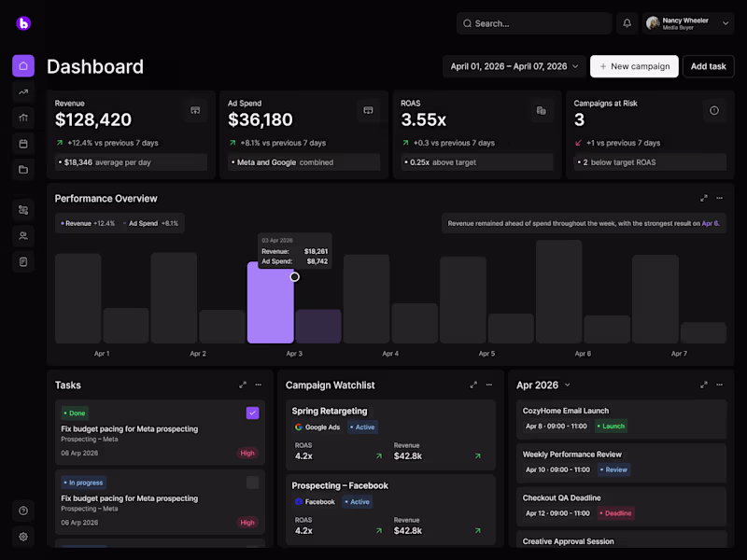The image size is (747, 560).
Task: Open the date range dropdown
Action: click(x=514, y=66)
